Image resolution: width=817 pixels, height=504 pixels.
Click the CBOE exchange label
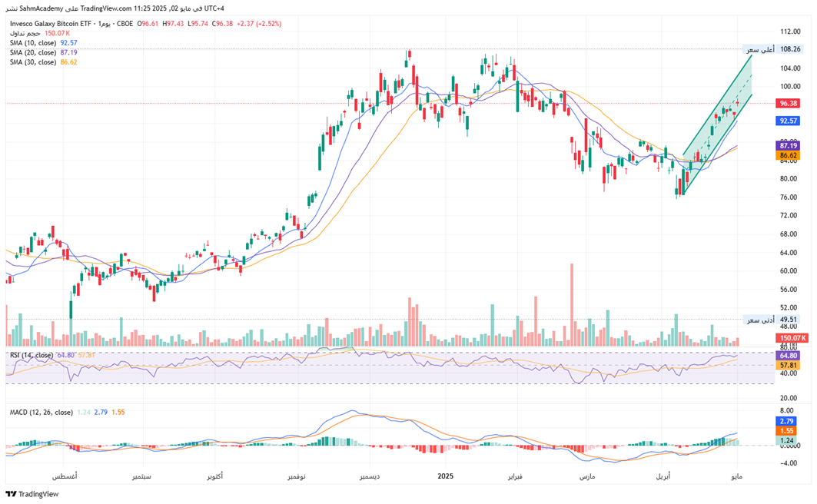point(125,24)
